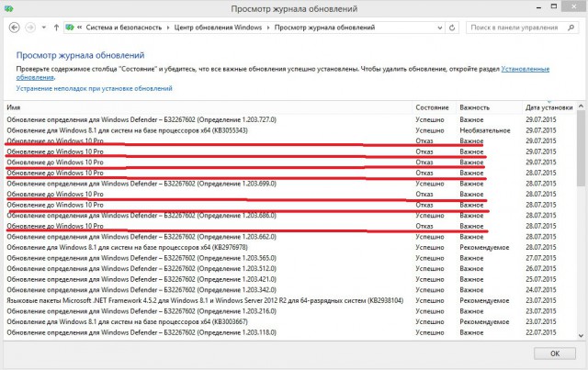Image resolution: width=588 pixels, height=370 pixels.
Task: Open 'Центр обновления Windows' breadcrumb
Action: click(218, 28)
